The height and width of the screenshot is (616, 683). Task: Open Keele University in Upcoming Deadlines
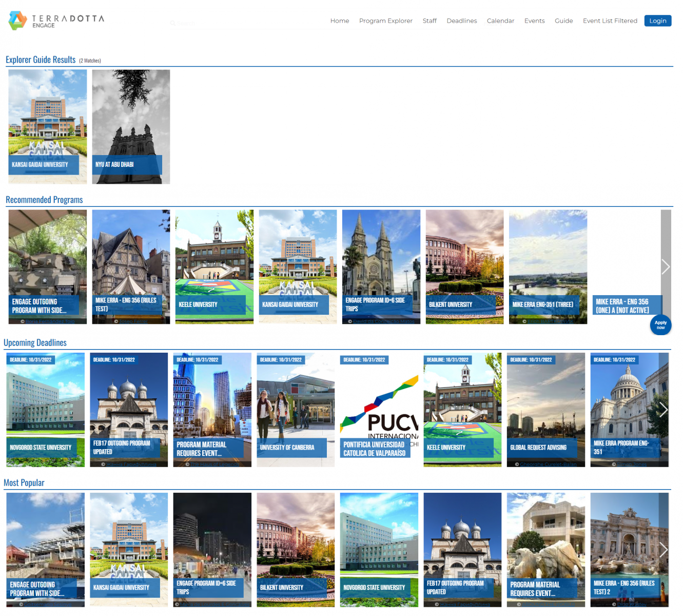[x=462, y=410]
